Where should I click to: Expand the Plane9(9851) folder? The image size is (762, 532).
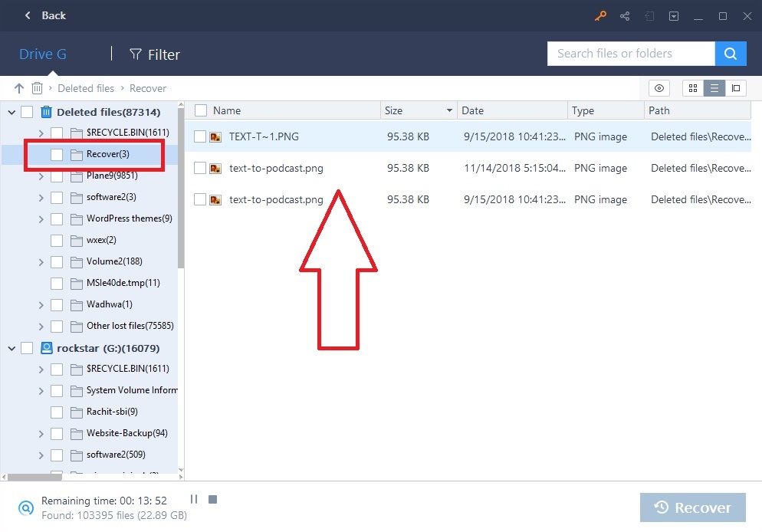[x=41, y=176]
